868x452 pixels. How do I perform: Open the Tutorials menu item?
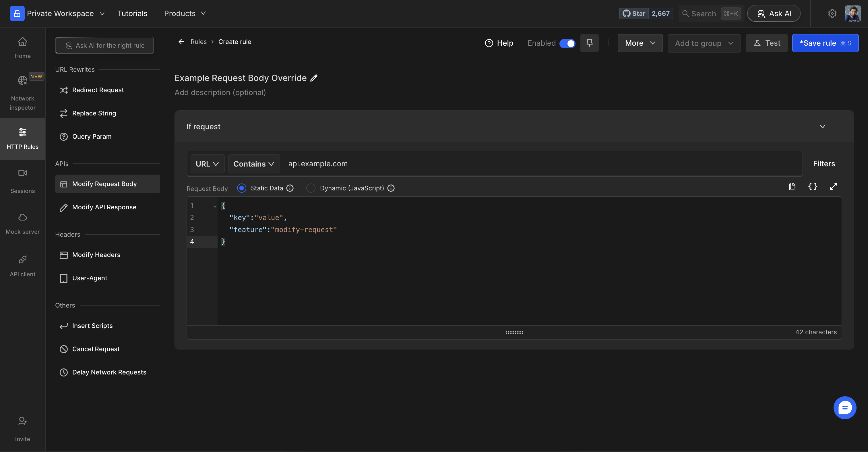click(132, 13)
